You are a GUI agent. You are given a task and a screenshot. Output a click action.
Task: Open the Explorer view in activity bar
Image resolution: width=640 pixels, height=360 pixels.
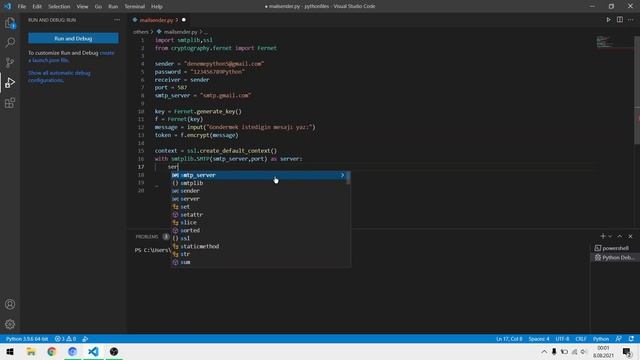coord(10,23)
